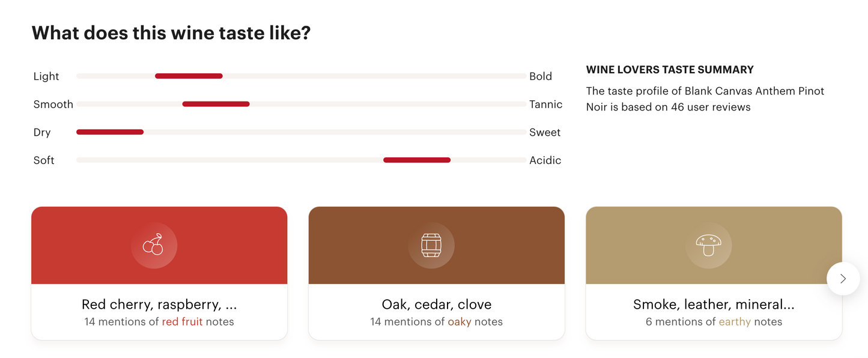Click the Wine Lovers Taste Summary heading
The width and height of the screenshot is (868, 358).
tap(669, 69)
